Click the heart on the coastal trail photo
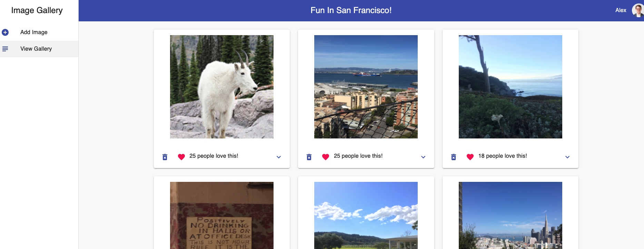Image resolution: width=644 pixels, height=249 pixels. pyautogui.click(x=470, y=157)
